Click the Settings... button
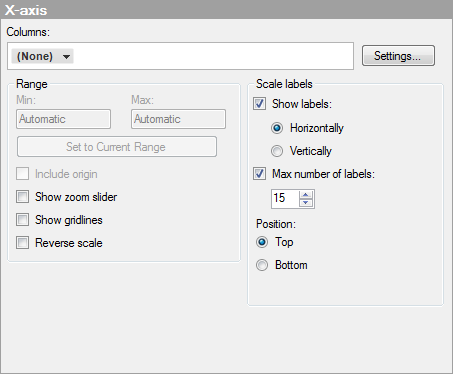The width and height of the screenshot is (453, 374). point(398,56)
